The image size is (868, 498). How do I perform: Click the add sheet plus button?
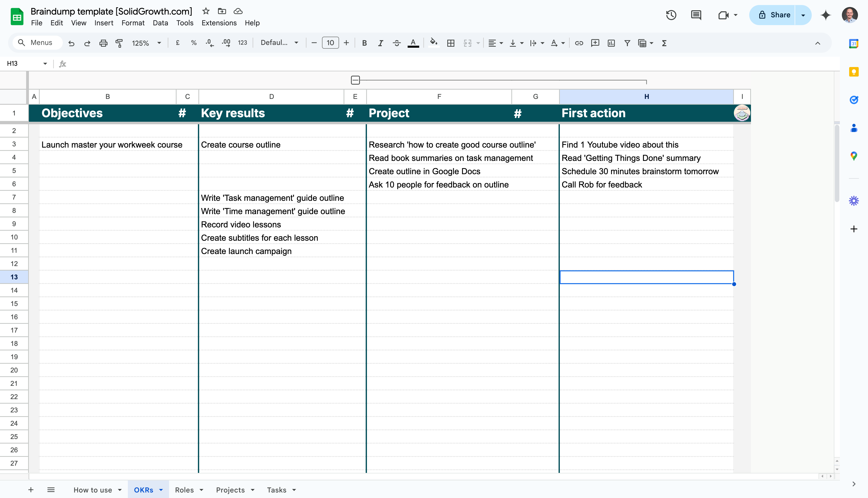point(31,490)
